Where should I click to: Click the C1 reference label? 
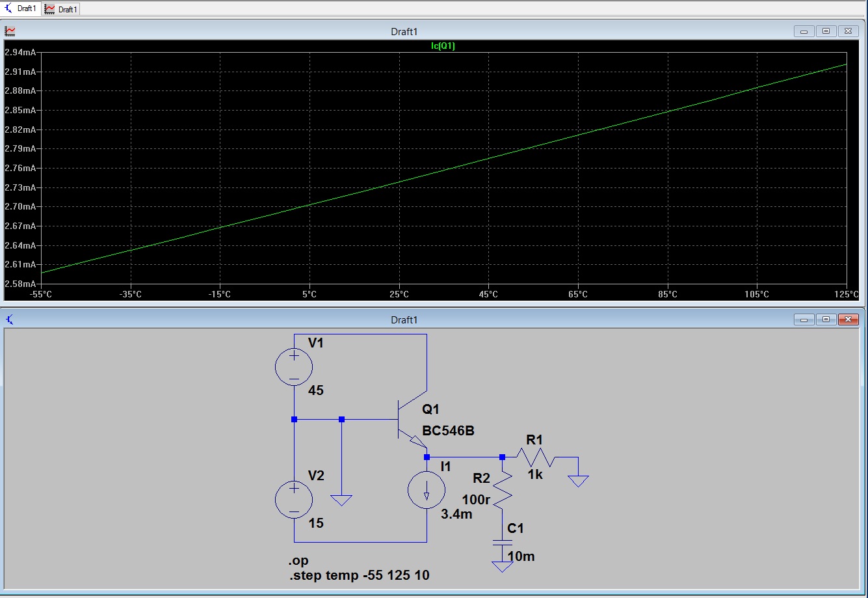(x=516, y=528)
